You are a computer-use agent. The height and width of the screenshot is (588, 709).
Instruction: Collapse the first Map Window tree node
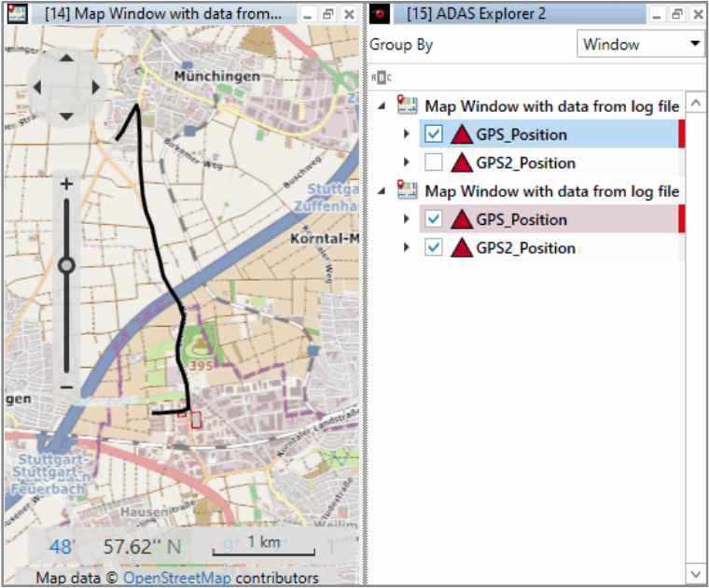382,105
